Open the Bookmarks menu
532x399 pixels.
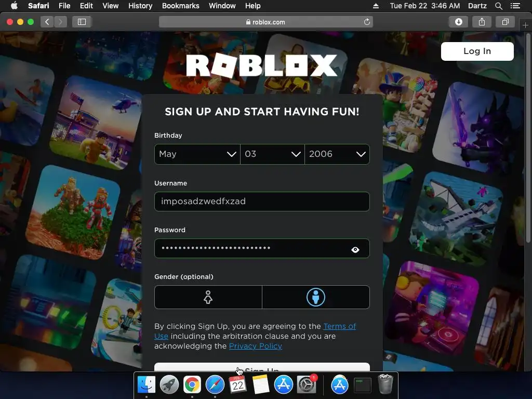pyautogui.click(x=180, y=6)
